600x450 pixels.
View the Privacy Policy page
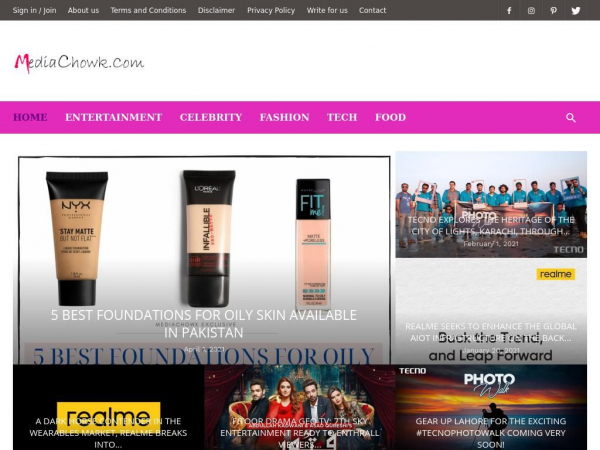tap(271, 10)
